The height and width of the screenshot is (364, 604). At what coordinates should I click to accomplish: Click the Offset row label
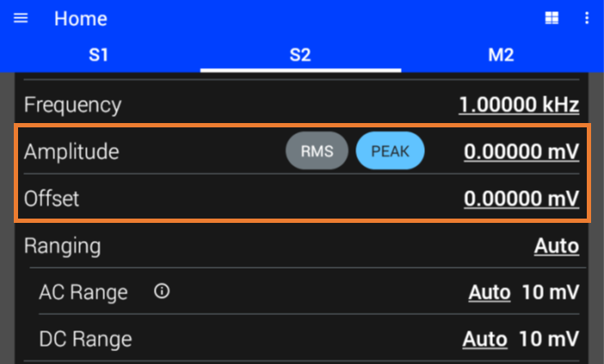pyautogui.click(x=52, y=199)
